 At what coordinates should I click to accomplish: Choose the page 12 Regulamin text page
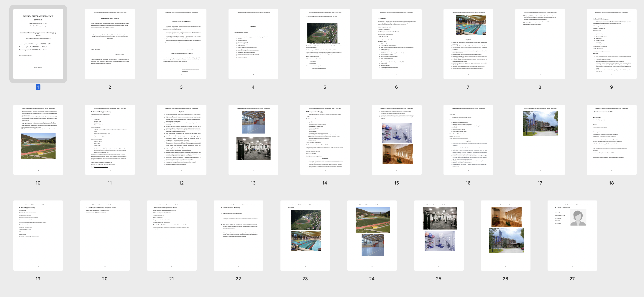coord(181,140)
